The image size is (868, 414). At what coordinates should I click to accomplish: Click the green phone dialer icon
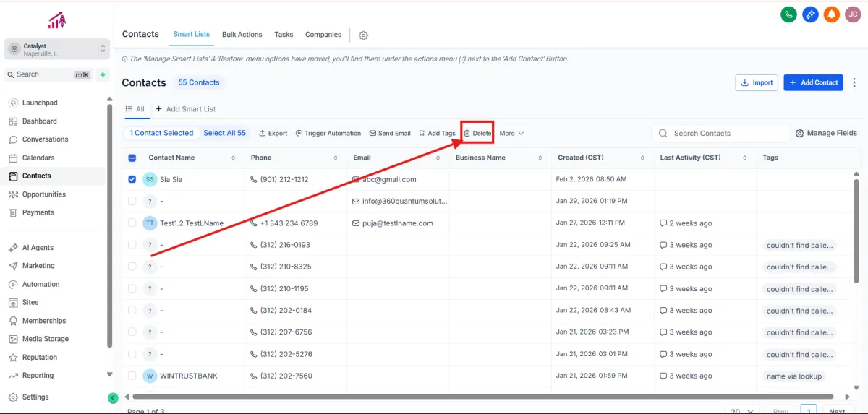coord(788,14)
